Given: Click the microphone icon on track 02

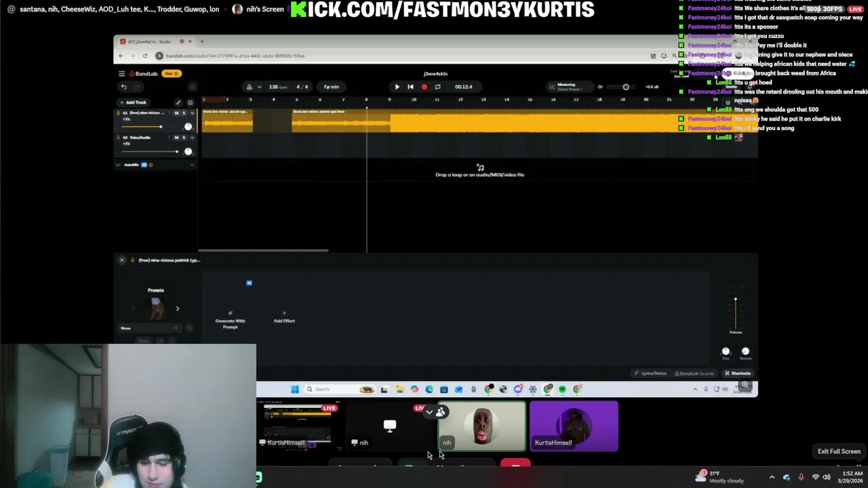Looking at the screenshot, I should [x=118, y=138].
